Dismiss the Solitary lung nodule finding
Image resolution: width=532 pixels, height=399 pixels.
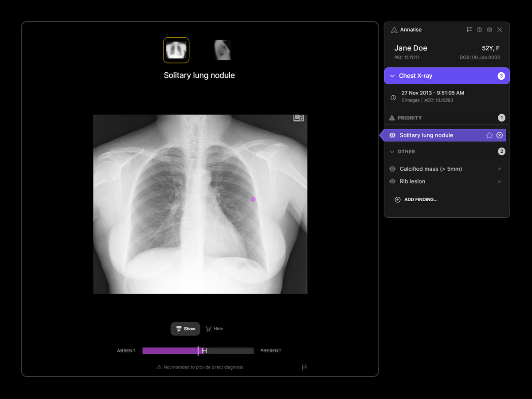click(x=499, y=135)
